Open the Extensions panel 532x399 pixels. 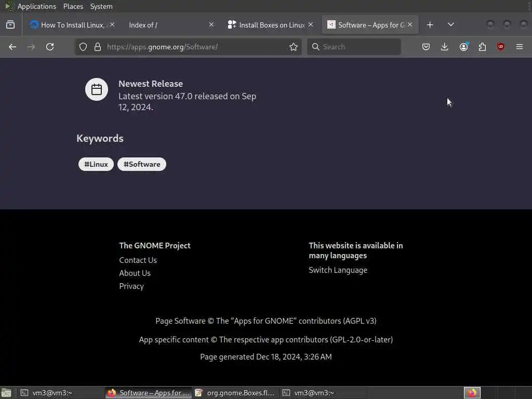coord(482,47)
